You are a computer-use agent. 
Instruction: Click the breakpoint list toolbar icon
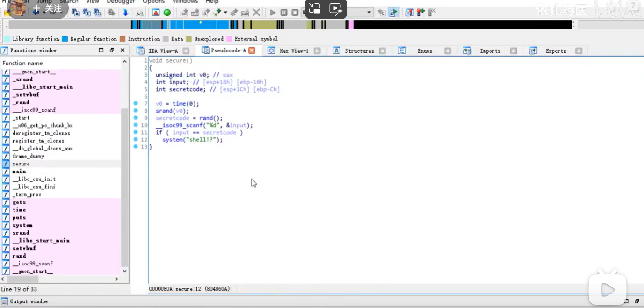click(x=410, y=13)
